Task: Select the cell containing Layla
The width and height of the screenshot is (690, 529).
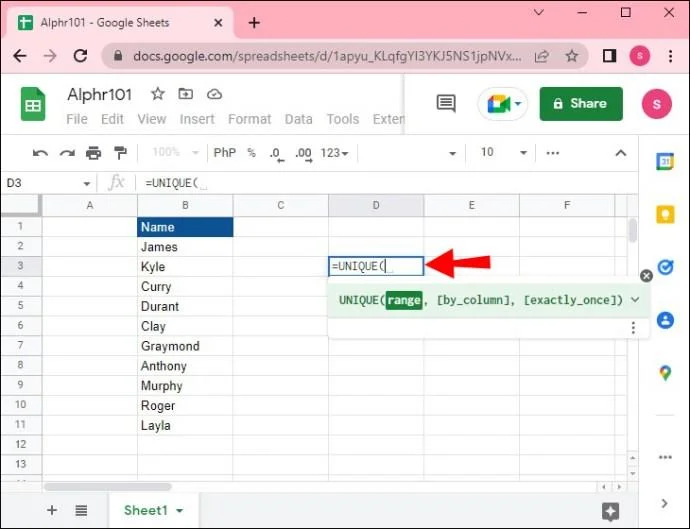Action: pos(185,425)
